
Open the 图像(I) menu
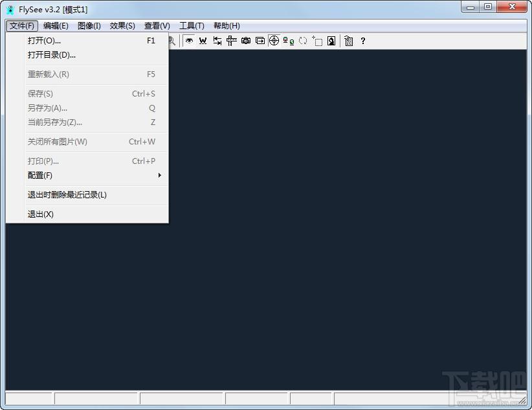click(x=89, y=26)
